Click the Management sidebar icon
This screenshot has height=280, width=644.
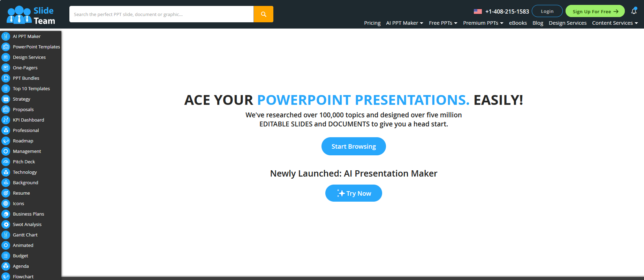pos(6,151)
